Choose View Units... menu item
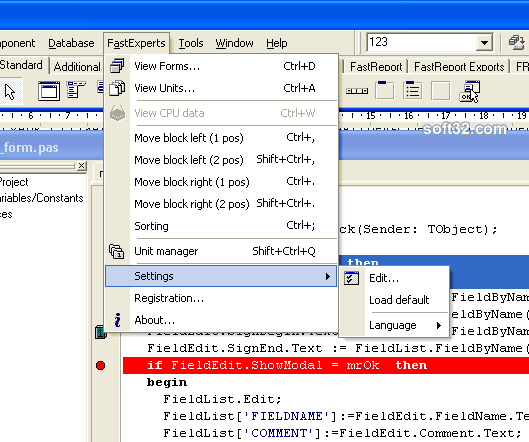The width and height of the screenshot is (529, 442). [221, 88]
